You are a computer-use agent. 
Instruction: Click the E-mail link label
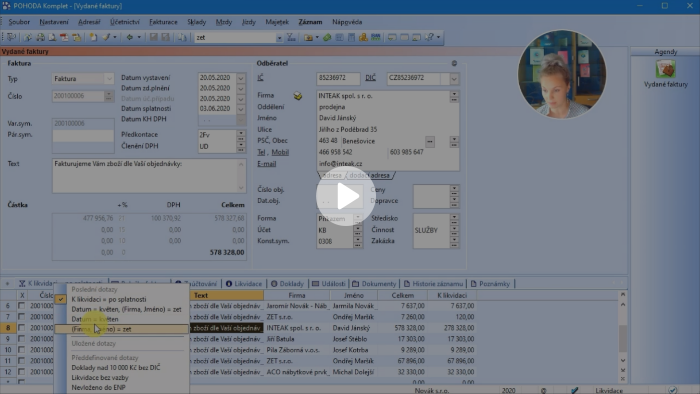[x=267, y=164]
